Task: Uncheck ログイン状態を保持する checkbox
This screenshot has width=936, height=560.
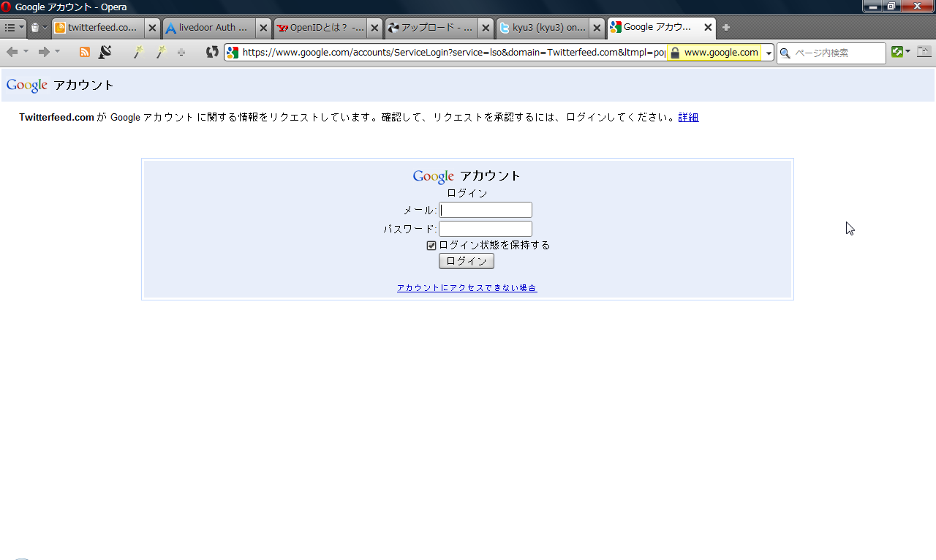Action: [431, 246]
